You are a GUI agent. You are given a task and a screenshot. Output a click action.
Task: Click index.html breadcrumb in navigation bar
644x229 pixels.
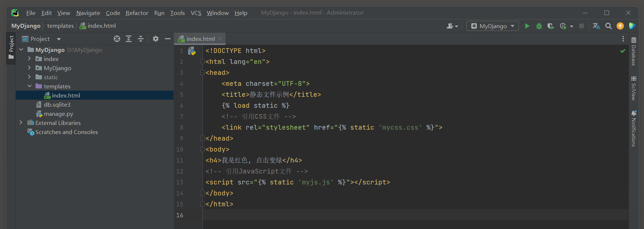click(98, 26)
